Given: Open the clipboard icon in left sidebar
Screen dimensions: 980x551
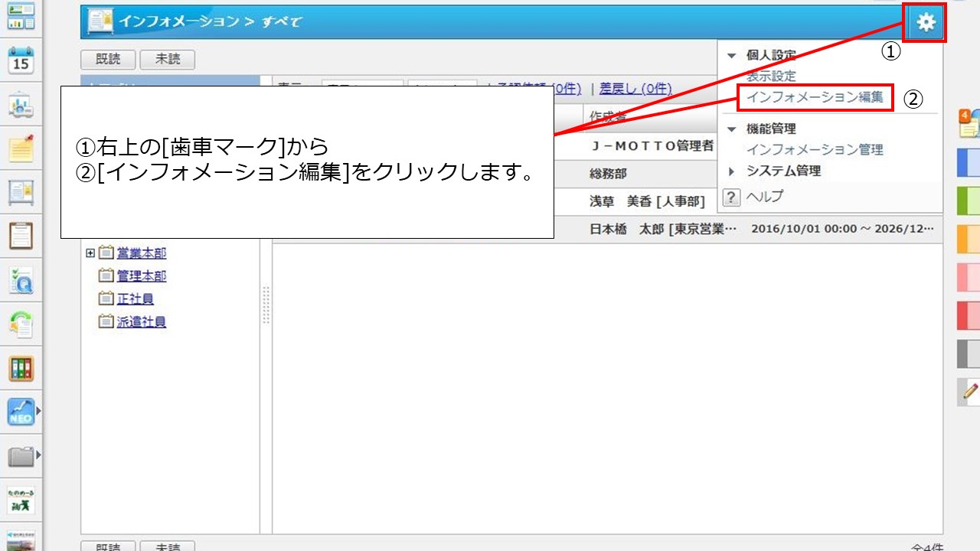Looking at the screenshot, I should (21, 235).
